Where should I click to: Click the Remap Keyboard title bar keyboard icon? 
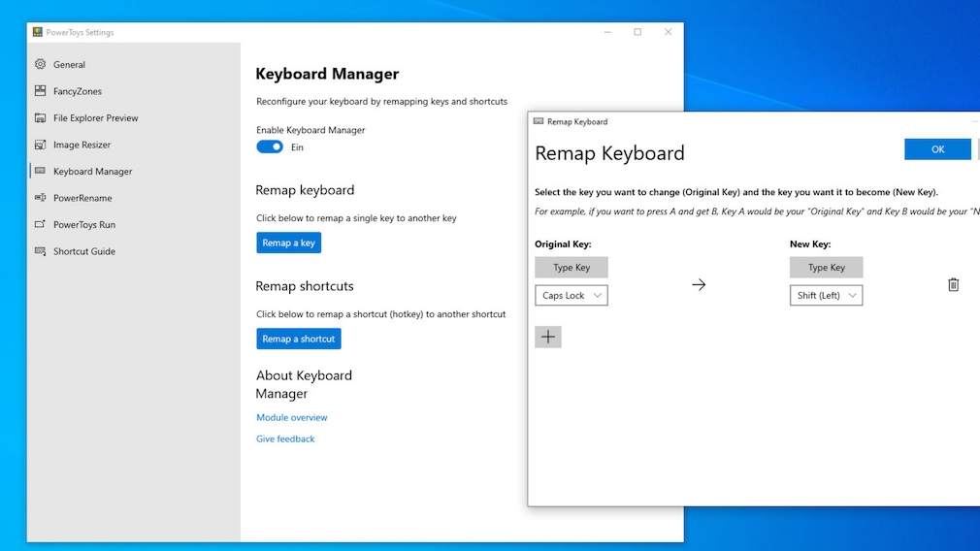tap(539, 121)
